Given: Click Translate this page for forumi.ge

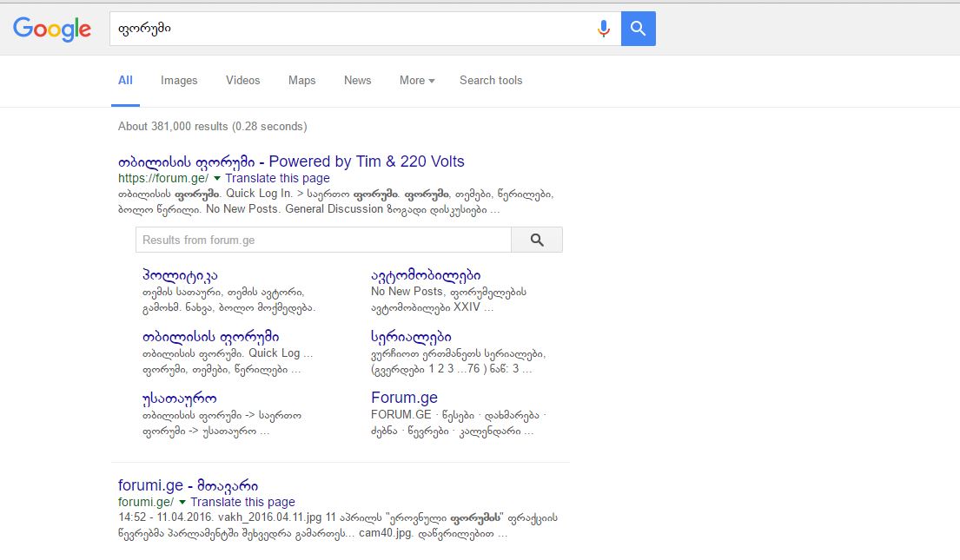Looking at the screenshot, I should (x=242, y=502).
